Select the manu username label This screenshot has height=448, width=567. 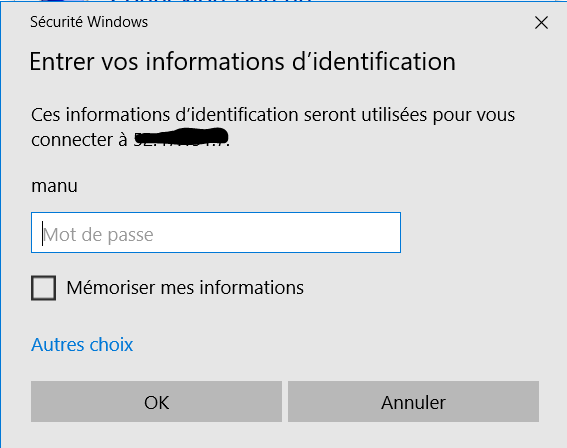55,186
